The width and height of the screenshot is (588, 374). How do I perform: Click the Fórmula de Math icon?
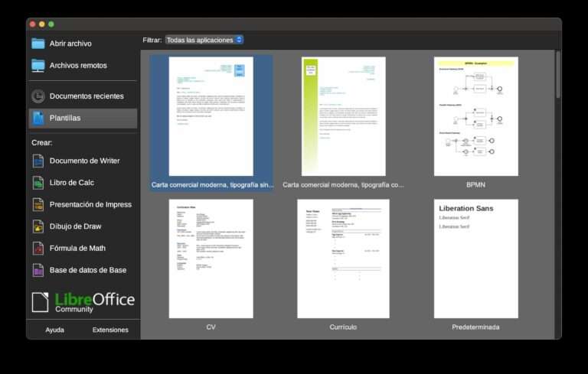pos(38,249)
